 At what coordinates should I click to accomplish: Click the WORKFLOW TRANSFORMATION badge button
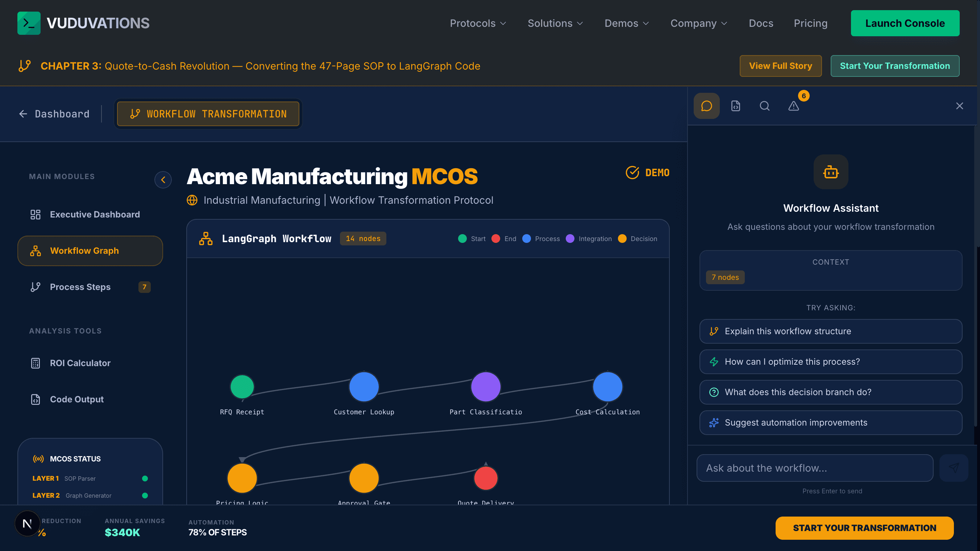click(208, 114)
